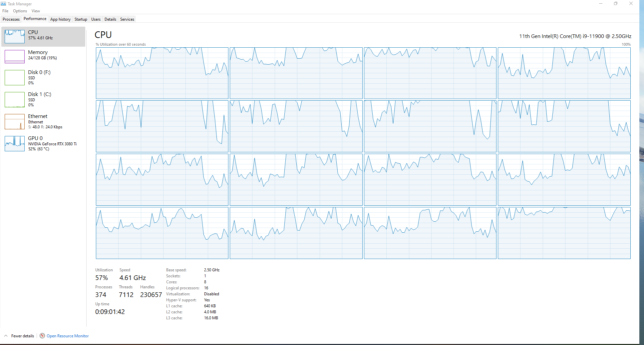Collapse to fewer details via the chevron
This screenshot has width=644, height=345.
(x=5, y=336)
